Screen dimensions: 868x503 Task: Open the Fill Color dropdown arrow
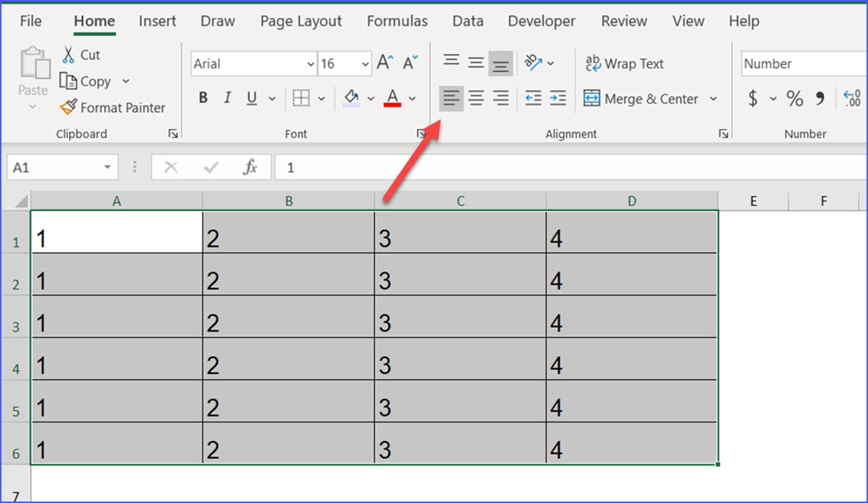(x=371, y=98)
